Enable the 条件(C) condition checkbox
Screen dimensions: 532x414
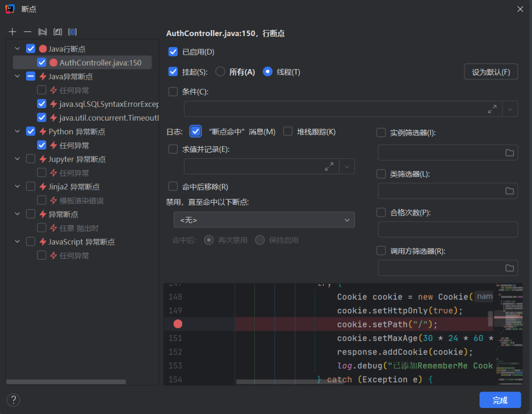[173, 92]
